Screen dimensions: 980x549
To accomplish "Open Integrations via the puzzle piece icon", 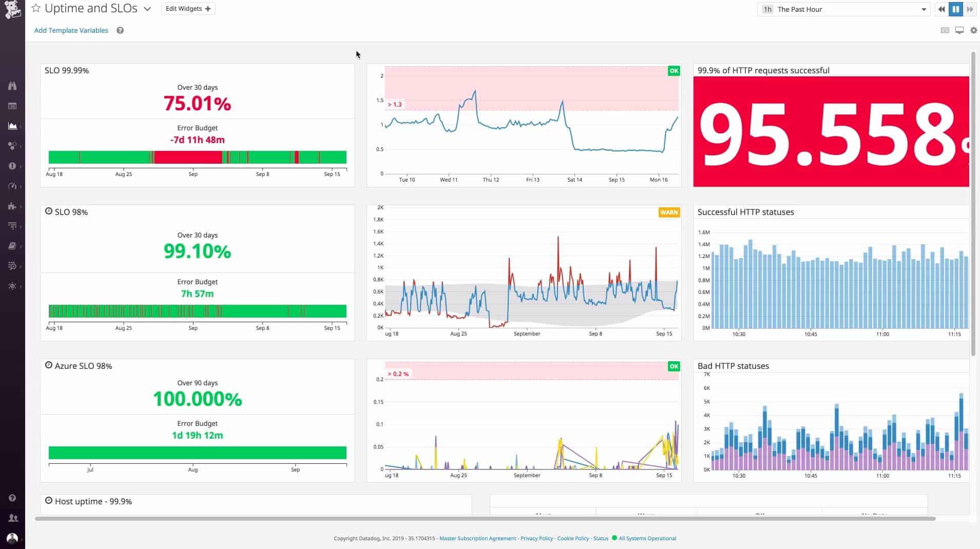I will point(13,206).
